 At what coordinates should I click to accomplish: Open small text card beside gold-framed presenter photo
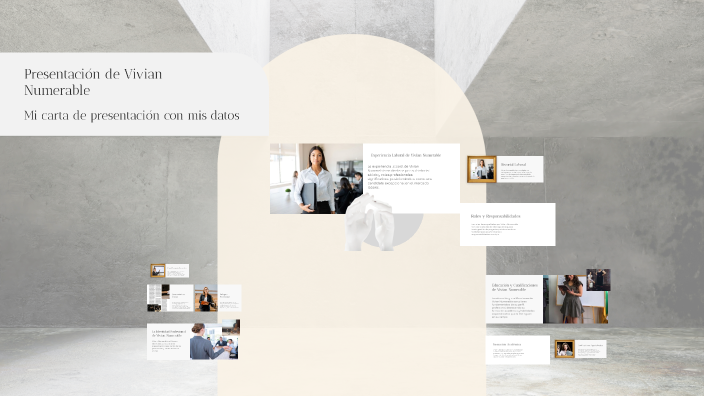(x=177, y=271)
